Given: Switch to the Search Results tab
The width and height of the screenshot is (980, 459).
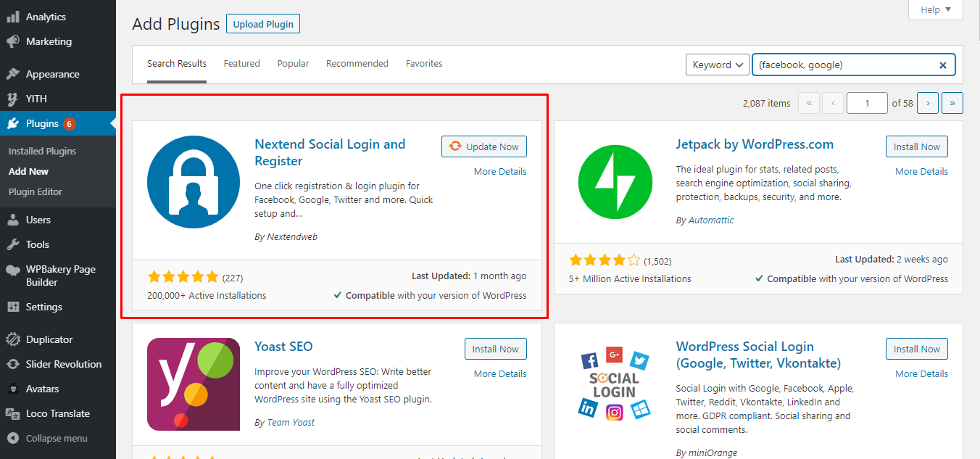Looking at the screenshot, I should (x=177, y=64).
